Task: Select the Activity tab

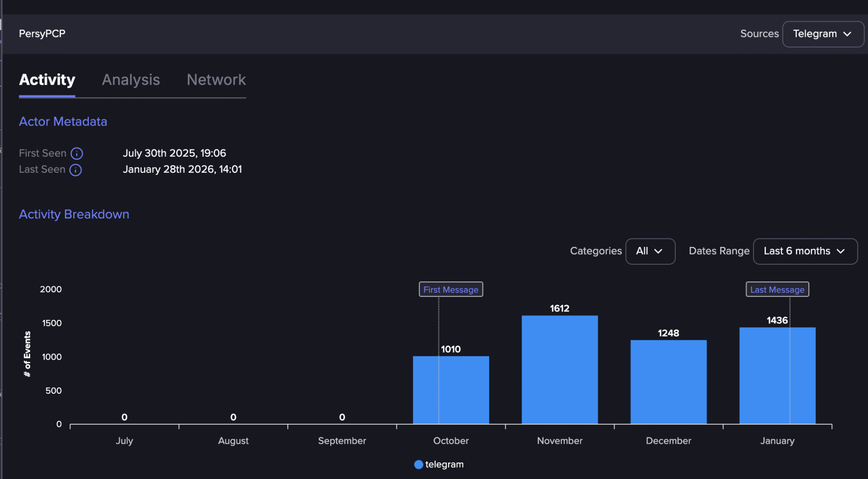Action: click(47, 80)
